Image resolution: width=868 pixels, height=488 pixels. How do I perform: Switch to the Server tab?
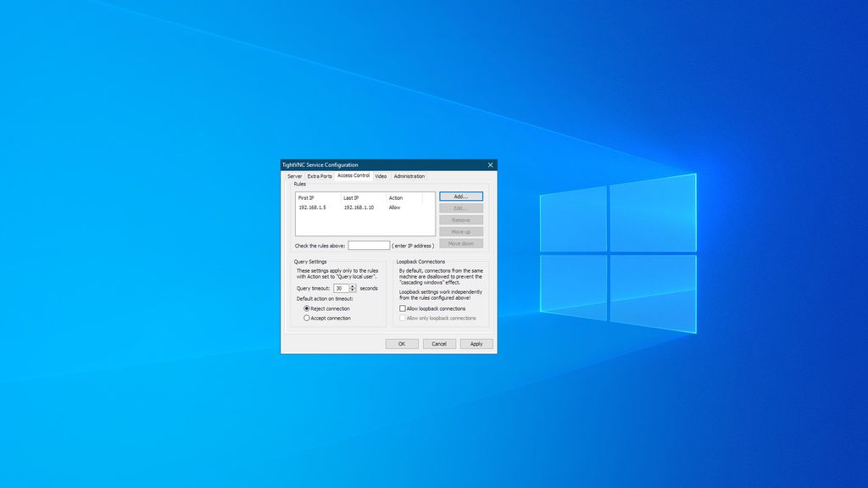coord(293,176)
